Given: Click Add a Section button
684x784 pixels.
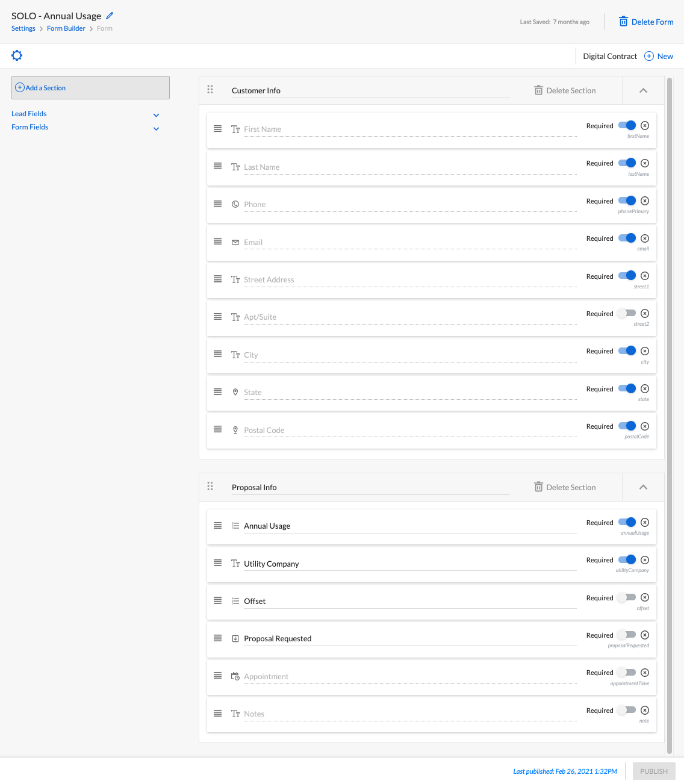Looking at the screenshot, I should [x=90, y=88].
